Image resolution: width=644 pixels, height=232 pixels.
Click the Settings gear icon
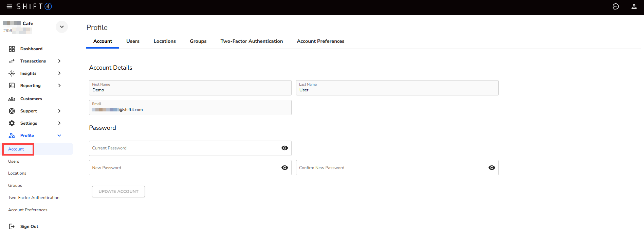(x=12, y=123)
